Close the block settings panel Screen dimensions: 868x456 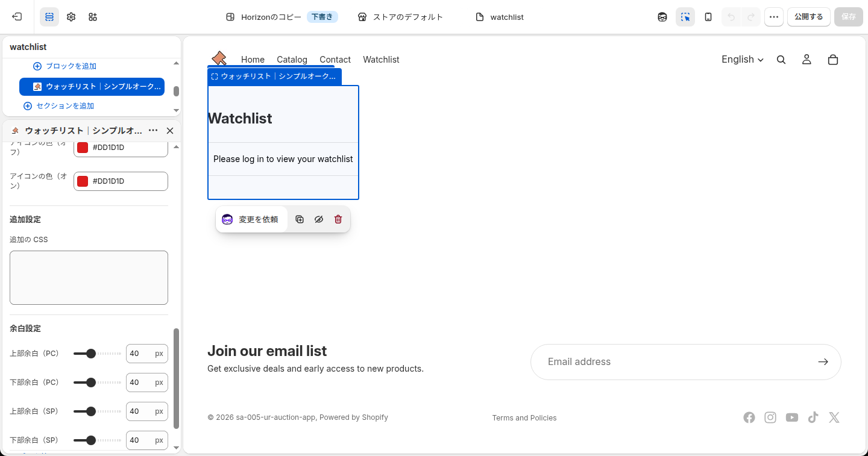tap(170, 131)
